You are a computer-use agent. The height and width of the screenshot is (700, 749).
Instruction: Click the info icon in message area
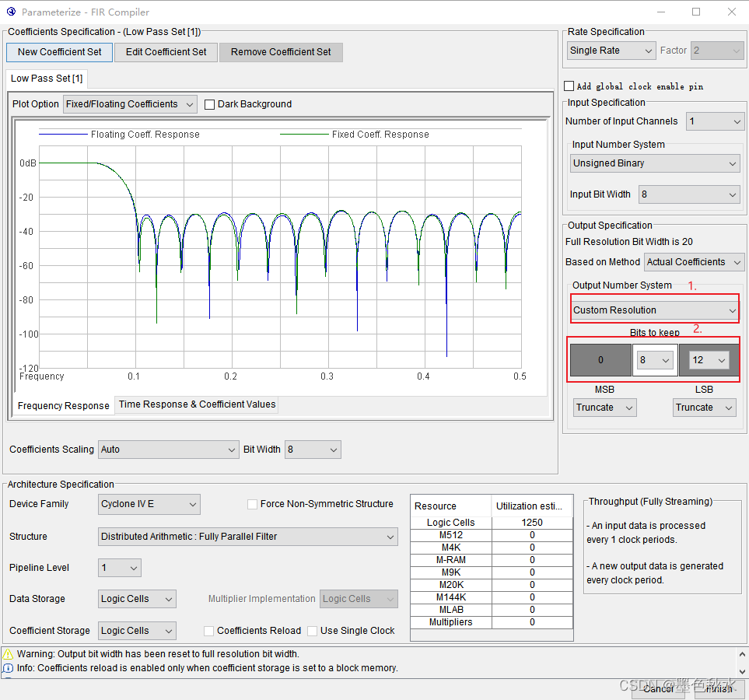point(8,668)
